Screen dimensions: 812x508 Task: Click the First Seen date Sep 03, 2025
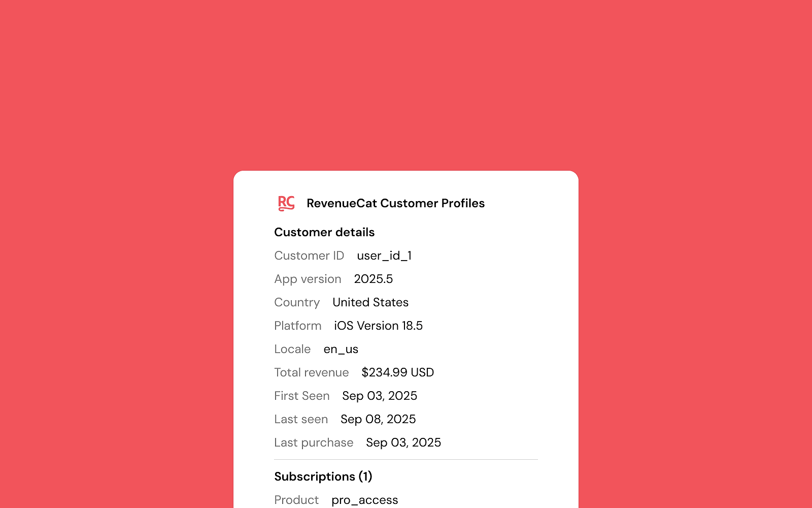coord(380,396)
